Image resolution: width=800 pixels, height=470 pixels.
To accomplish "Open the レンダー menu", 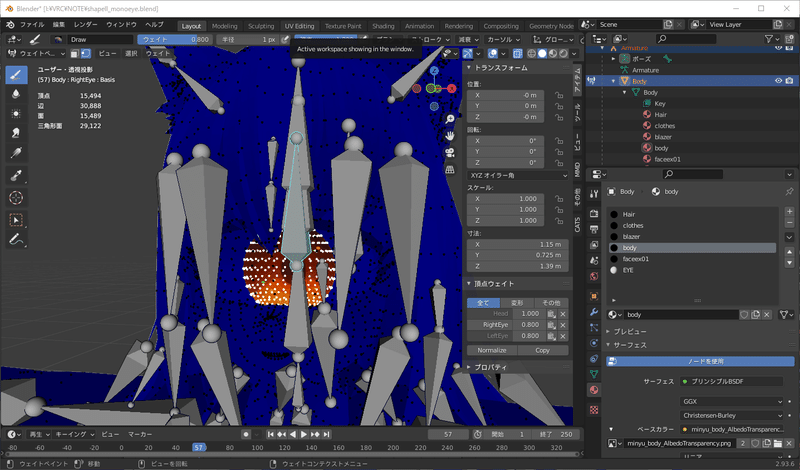I will click(x=85, y=24).
